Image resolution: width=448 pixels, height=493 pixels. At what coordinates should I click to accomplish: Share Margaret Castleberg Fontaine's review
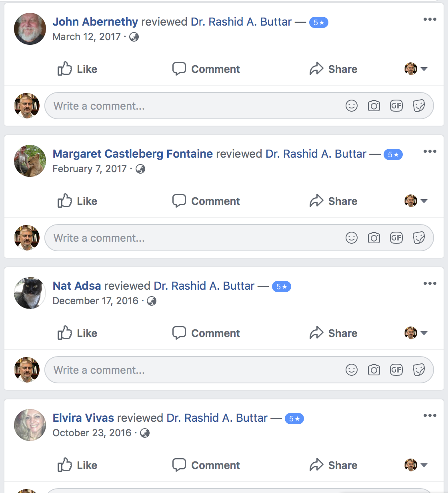pyautogui.click(x=333, y=201)
